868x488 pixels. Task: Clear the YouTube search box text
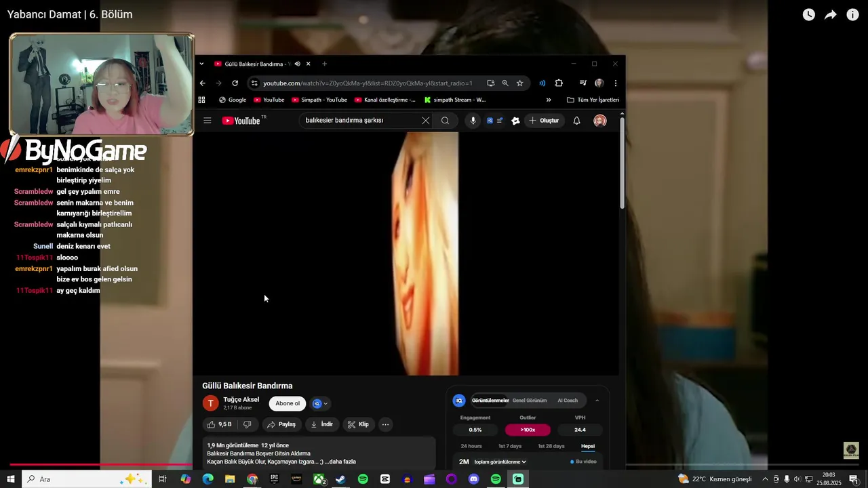(425, 121)
